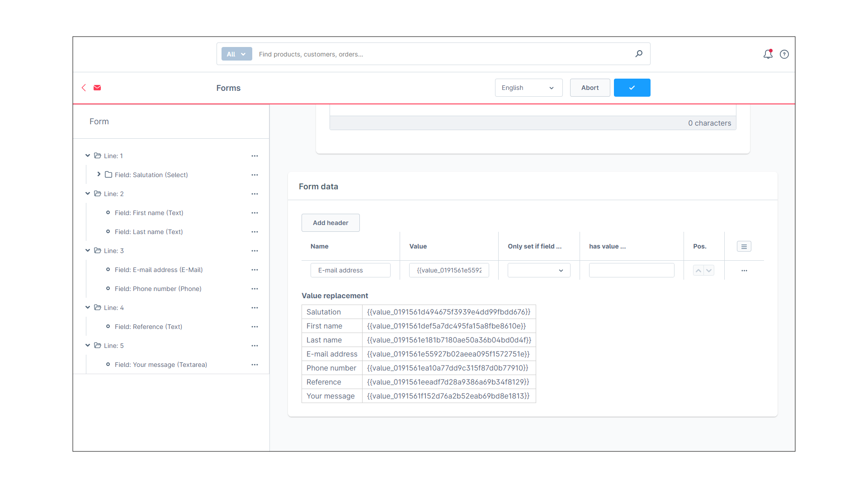Move E-mail address header position up
The width and height of the screenshot is (868, 488).
click(698, 271)
